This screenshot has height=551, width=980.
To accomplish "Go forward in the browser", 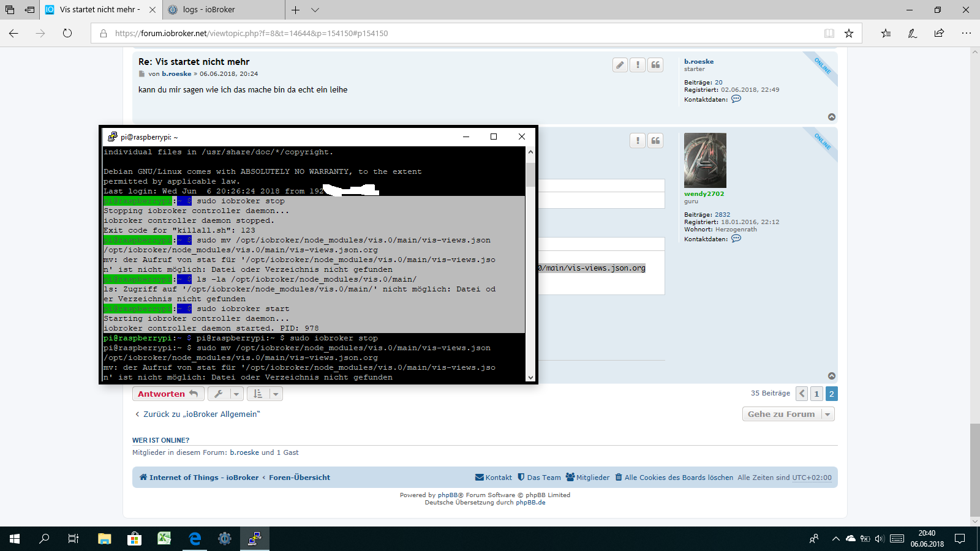I will coord(40,33).
